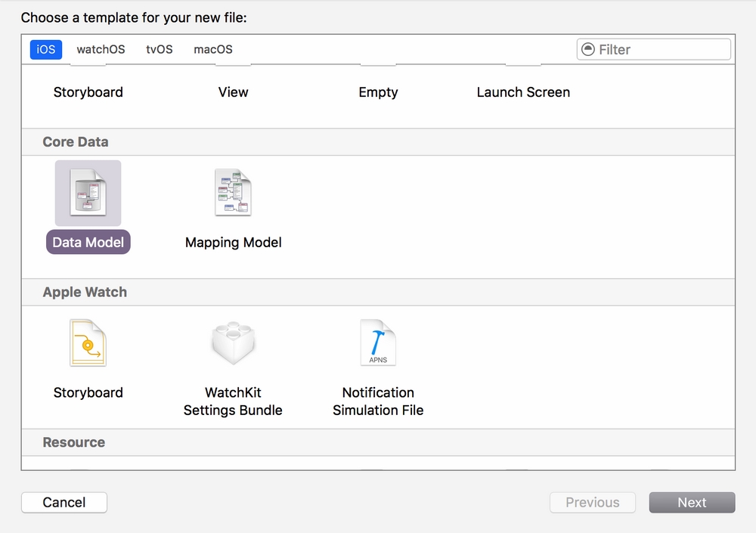Click the Next button
Screen dimensions: 756x533
click(692, 503)
